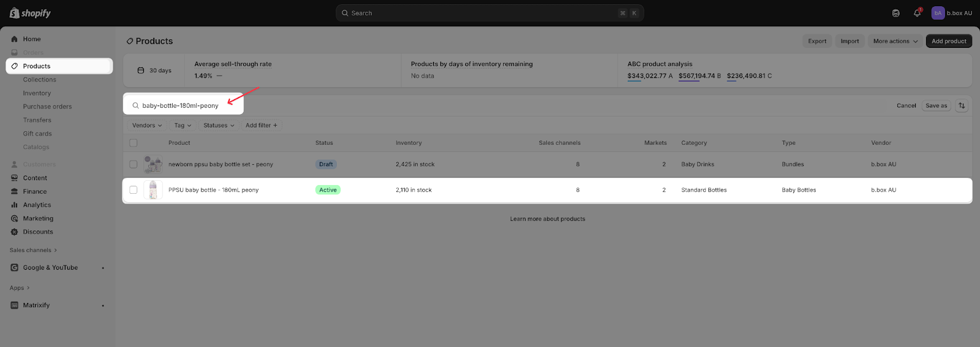980x347 pixels.
Task: Go to Collections in the sidebar
Action: pos(39,80)
